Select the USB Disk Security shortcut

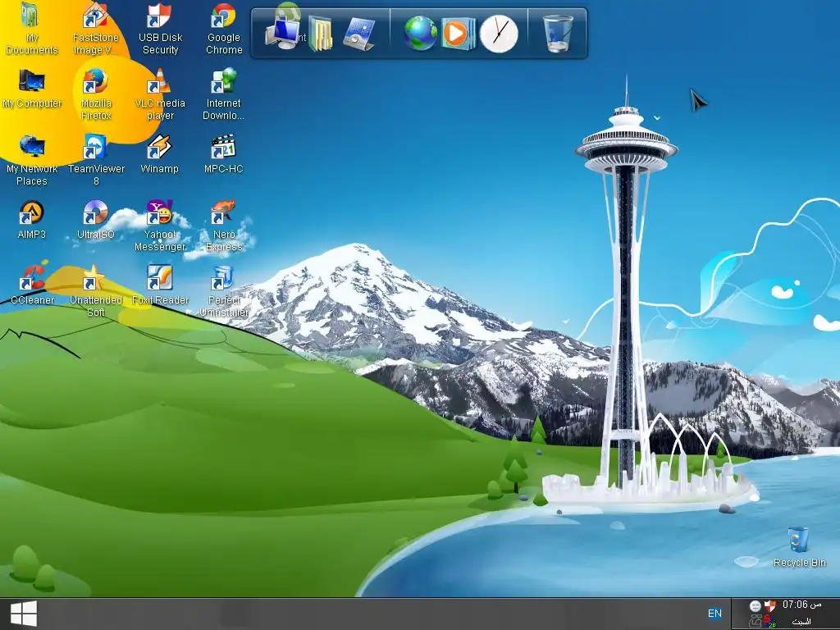[x=160, y=28]
